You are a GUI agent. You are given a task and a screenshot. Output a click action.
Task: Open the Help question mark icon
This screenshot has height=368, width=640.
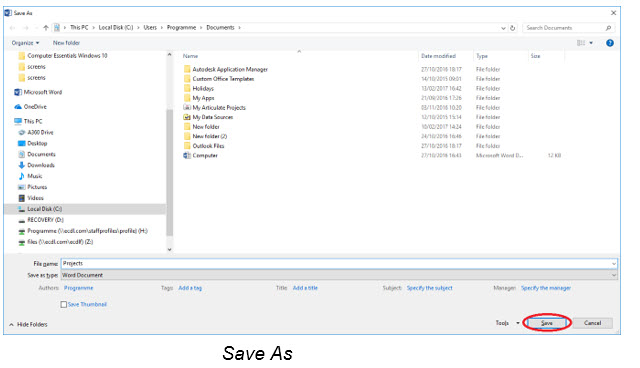[610, 43]
